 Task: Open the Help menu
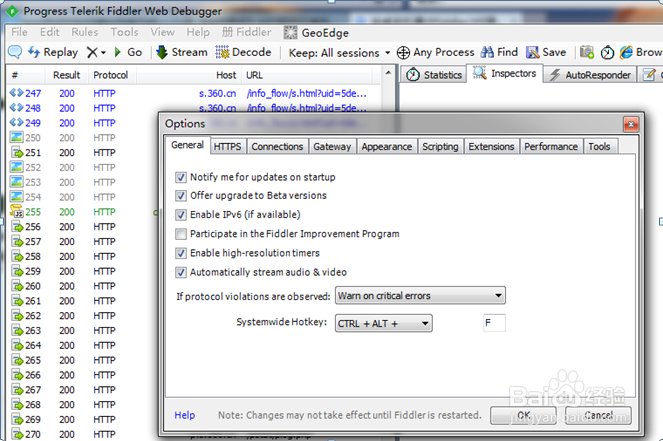coord(198,32)
